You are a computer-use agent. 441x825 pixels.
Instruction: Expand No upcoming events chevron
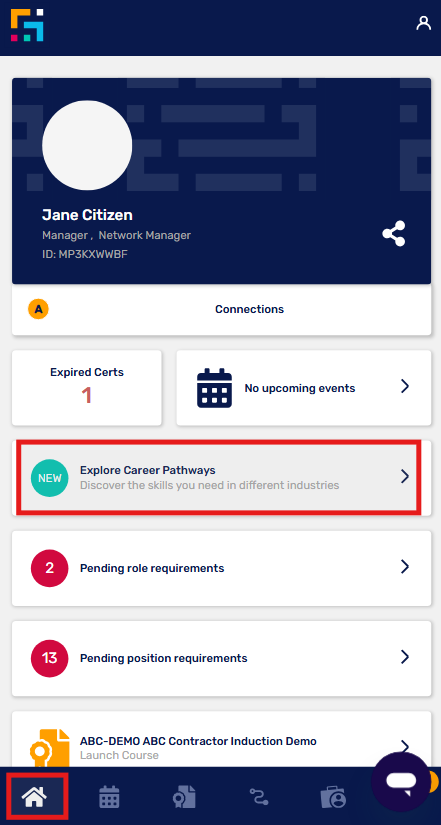pyautogui.click(x=405, y=387)
